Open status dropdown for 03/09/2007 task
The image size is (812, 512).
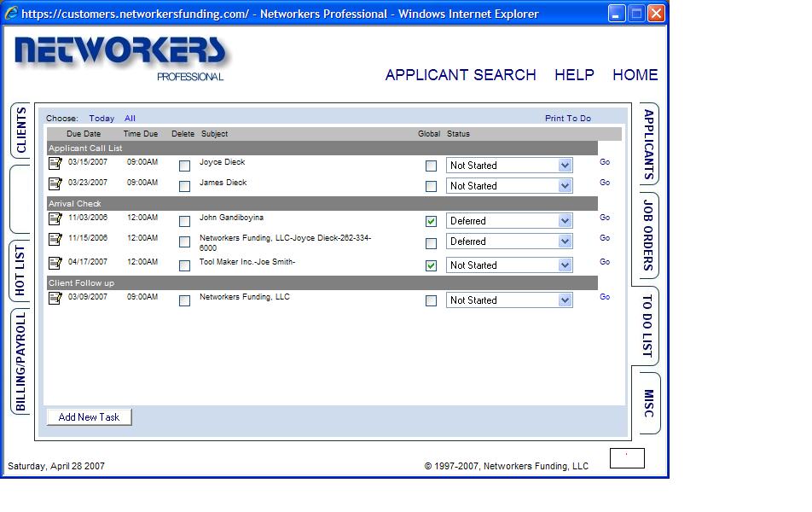coord(509,300)
